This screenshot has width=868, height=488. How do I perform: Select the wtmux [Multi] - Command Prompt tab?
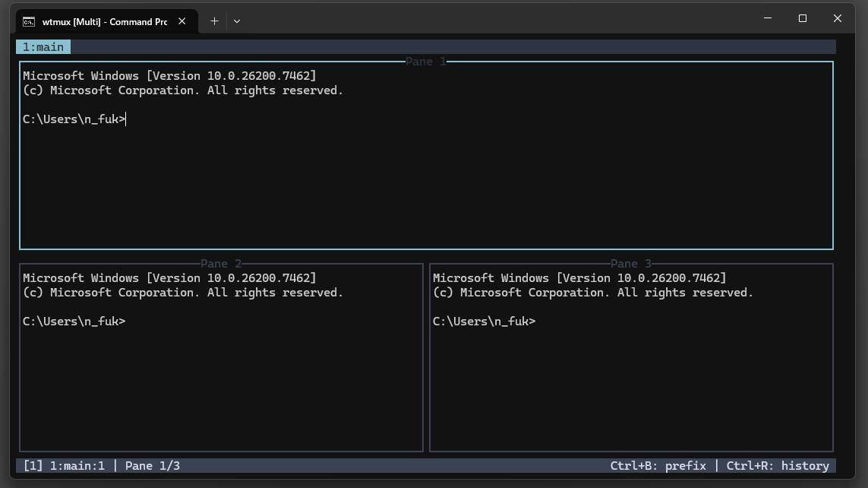point(107,21)
